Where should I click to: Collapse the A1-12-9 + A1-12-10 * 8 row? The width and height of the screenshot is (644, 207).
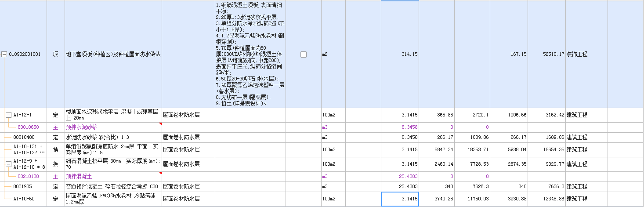coord(8,164)
